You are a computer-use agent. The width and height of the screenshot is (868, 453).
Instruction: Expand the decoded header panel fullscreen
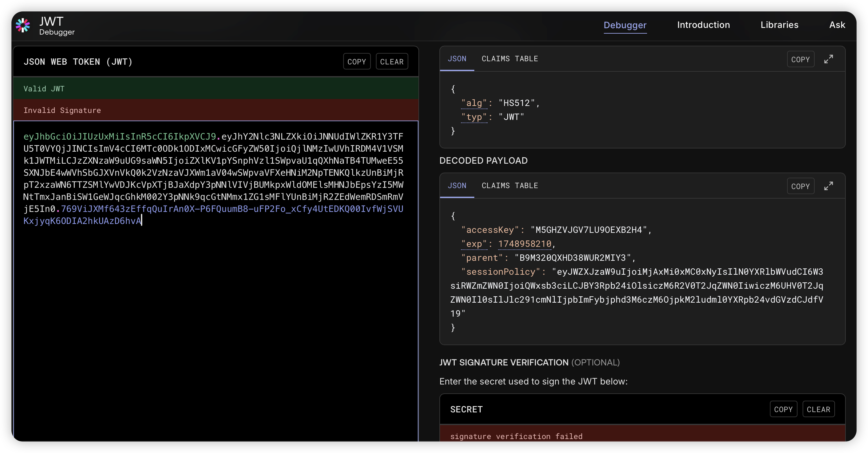pos(829,59)
